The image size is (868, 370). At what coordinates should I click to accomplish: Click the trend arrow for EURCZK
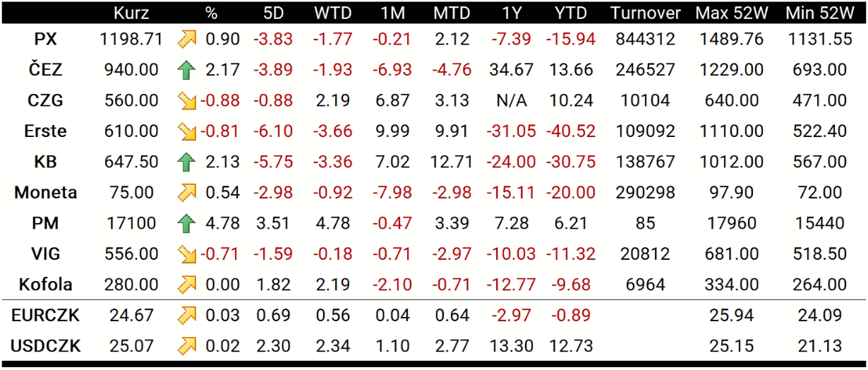(186, 316)
